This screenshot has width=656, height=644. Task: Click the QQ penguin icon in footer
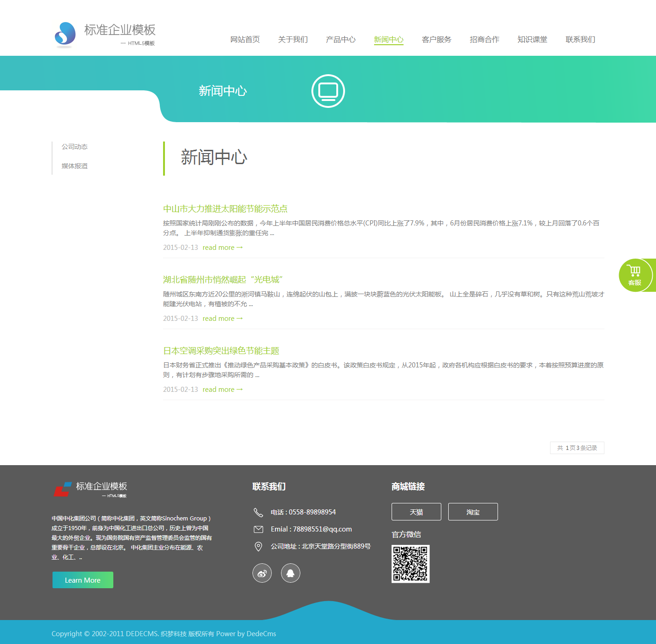291,573
